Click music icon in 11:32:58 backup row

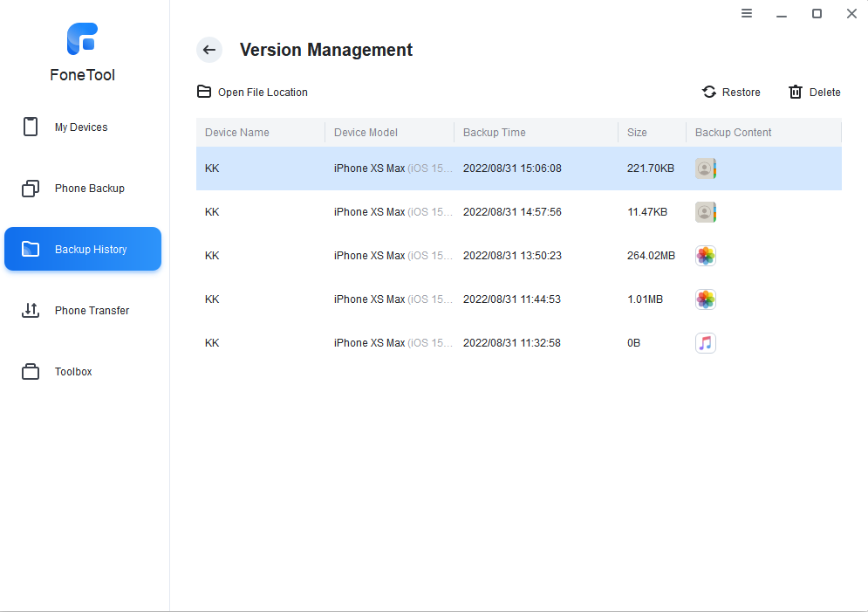tap(706, 343)
